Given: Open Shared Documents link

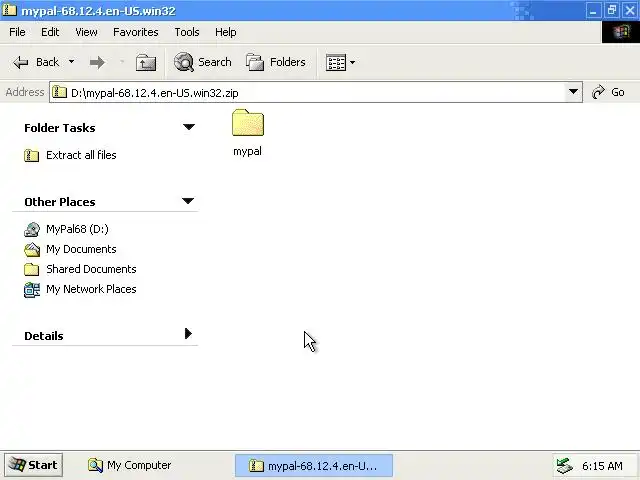Looking at the screenshot, I should 91,269.
